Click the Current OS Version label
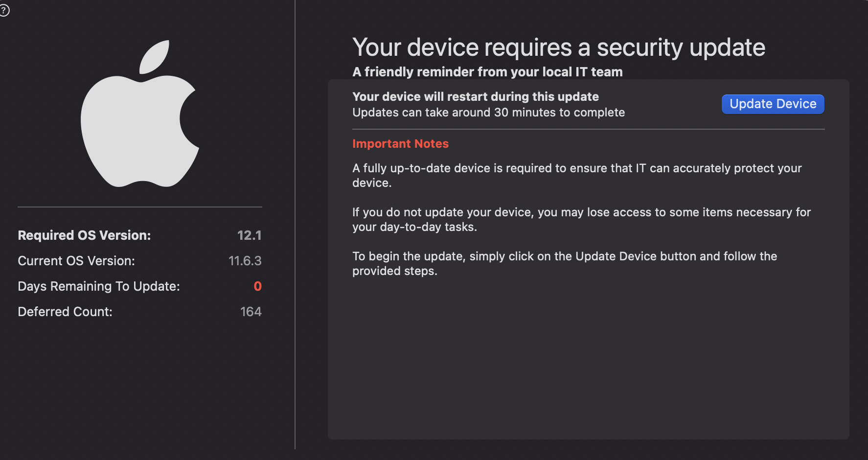Viewport: 868px width, 460px height. [x=76, y=261]
